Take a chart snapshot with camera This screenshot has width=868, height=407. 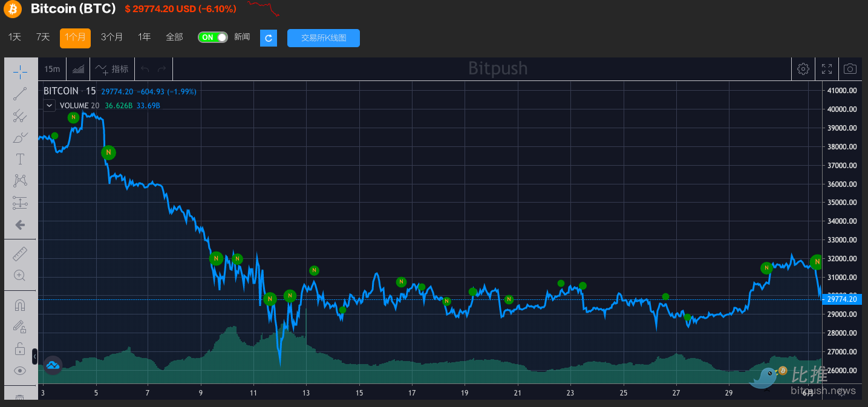(x=850, y=69)
